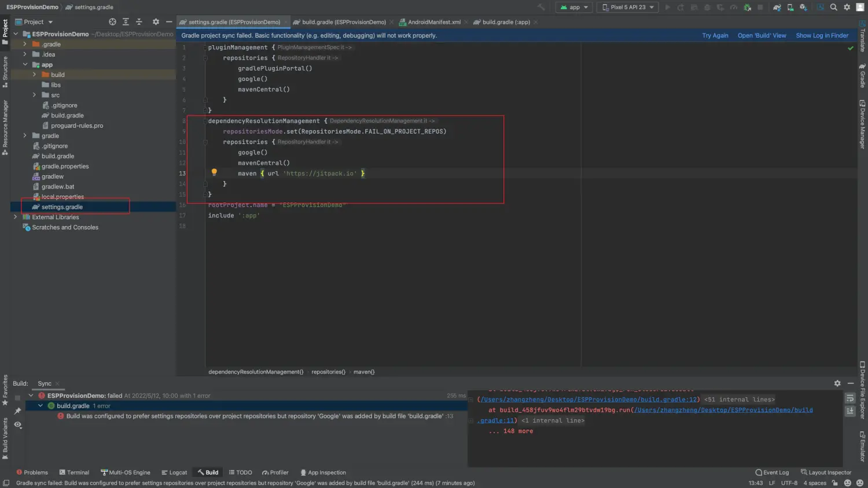
Task: Click the yellow lightbulb quick-fix icon
Action: coord(214,172)
